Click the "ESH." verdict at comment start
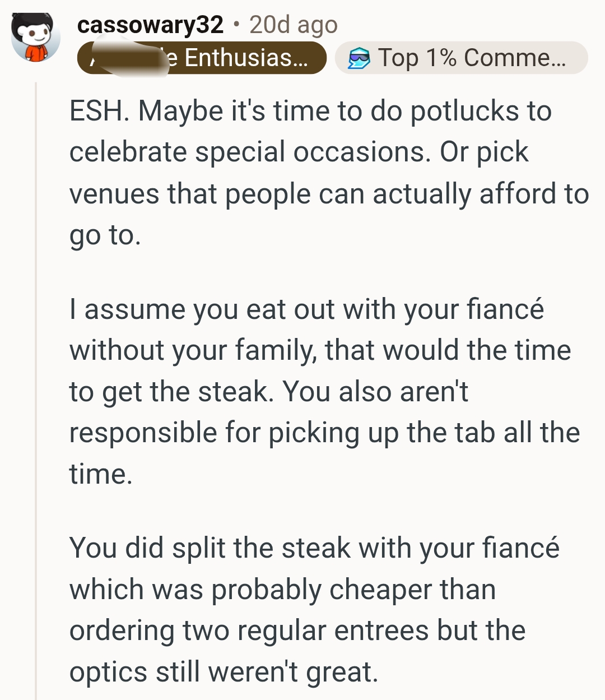 pyautogui.click(x=99, y=111)
